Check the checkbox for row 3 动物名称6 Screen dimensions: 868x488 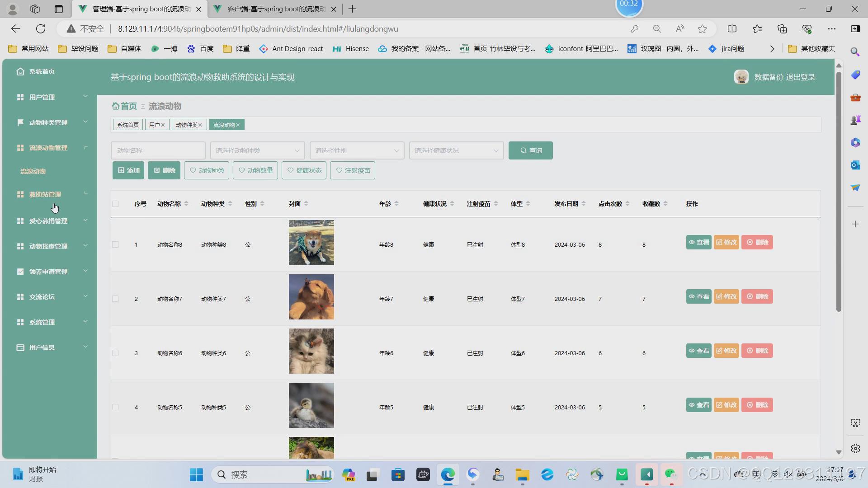(115, 353)
